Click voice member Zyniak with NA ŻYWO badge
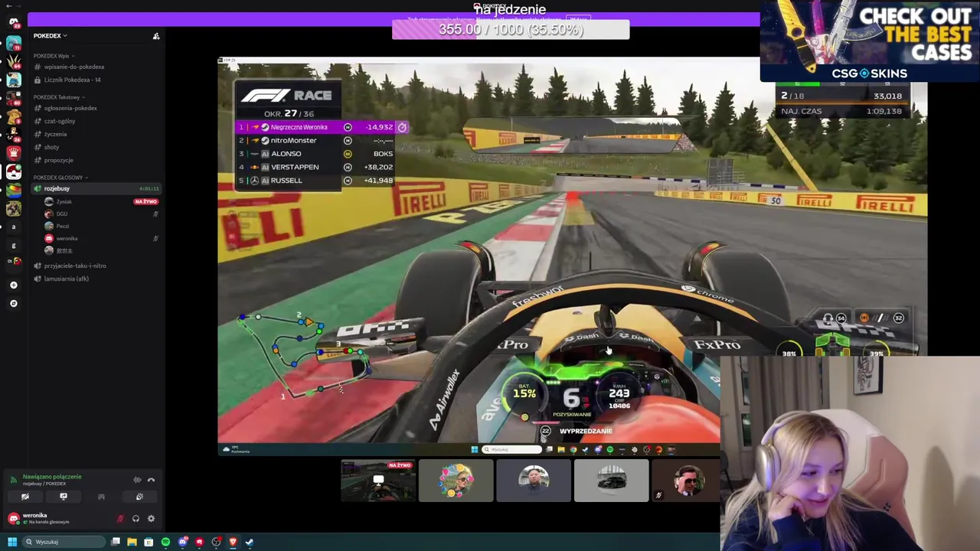 (x=101, y=201)
